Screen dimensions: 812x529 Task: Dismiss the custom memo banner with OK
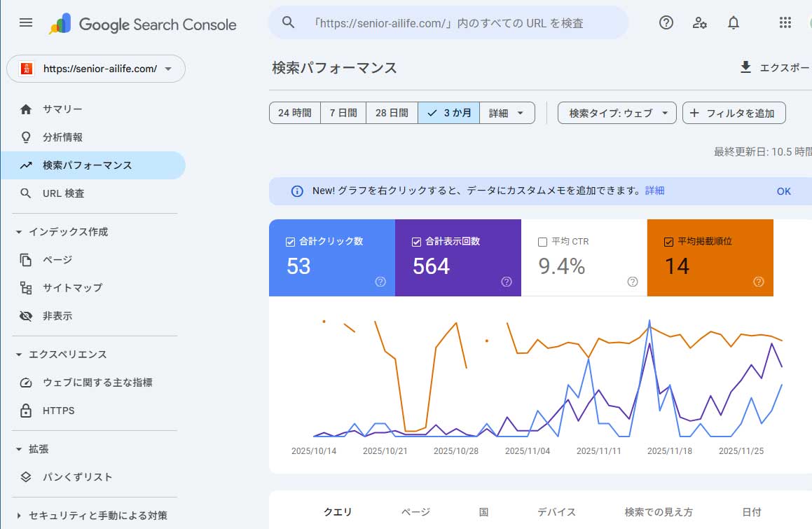783,191
